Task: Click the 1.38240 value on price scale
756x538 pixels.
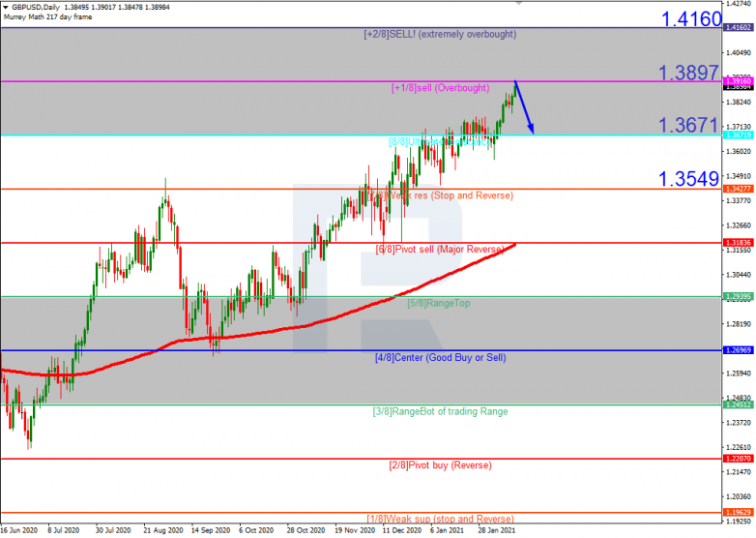Action: pos(739,103)
